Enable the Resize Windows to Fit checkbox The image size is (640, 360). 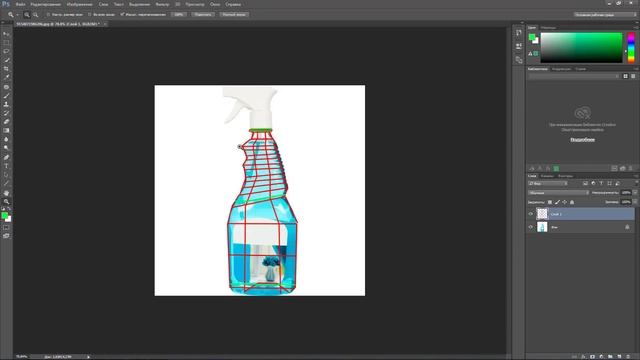pyautogui.click(x=48, y=15)
